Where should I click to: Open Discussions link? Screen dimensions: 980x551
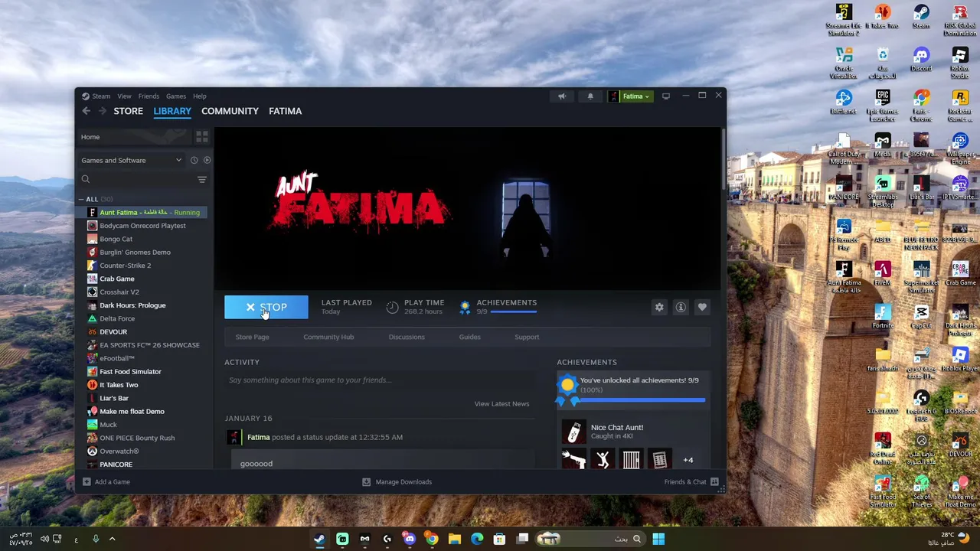pyautogui.click(x=407, y=337)
